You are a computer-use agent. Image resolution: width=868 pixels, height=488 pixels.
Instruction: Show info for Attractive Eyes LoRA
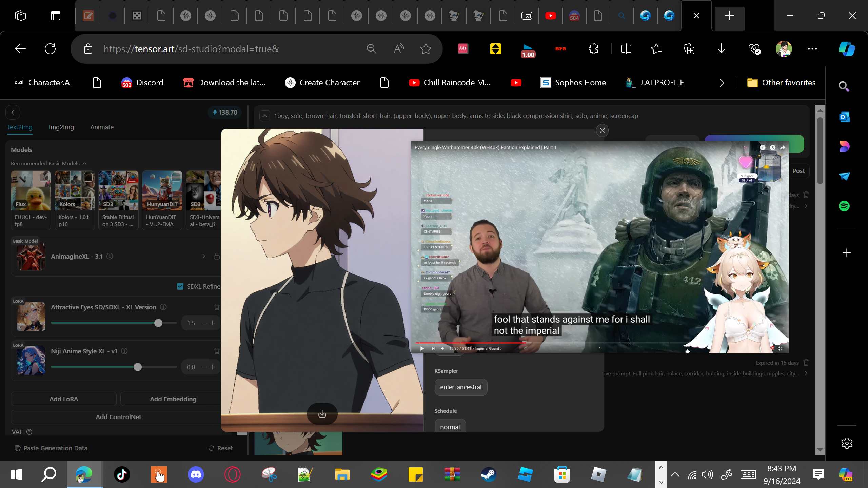(x=163, y=307)
